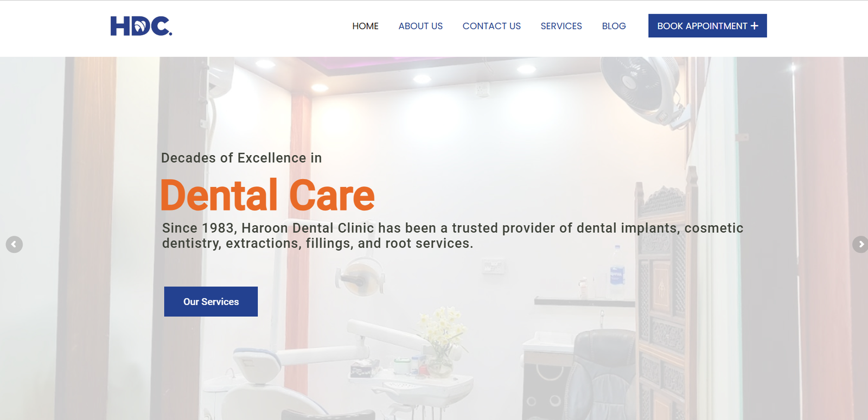Screen dimensions: 868x420
Task: Click the orange Dental Care heading
Action: pos(267,195)
